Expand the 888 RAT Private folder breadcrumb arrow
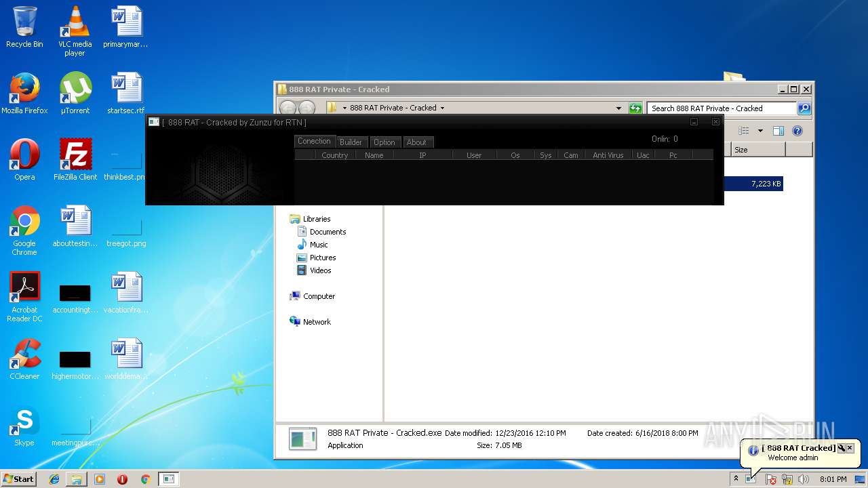Viewport: 868px width, 488px height. [443, 108]
